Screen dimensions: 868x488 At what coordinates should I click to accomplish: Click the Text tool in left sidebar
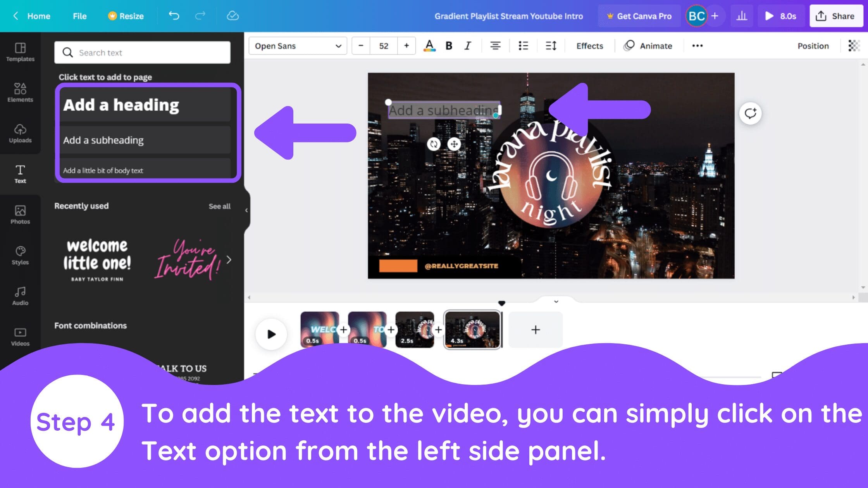click(20, 174)
